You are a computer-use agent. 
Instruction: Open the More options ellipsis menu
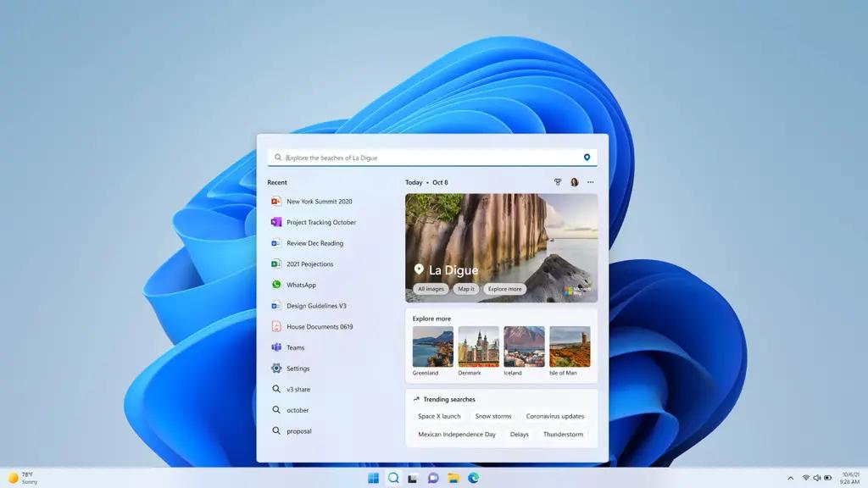point(591,181)
